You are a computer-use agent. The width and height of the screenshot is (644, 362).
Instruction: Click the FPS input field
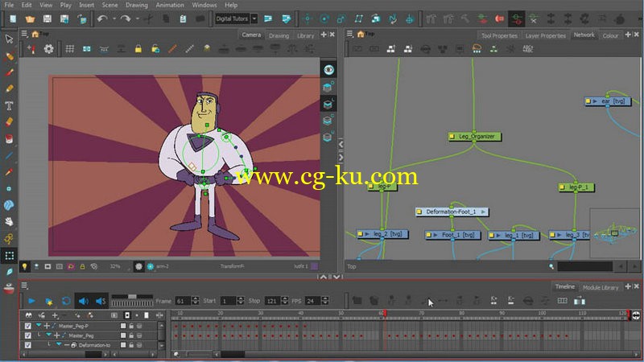click(312, 301)
